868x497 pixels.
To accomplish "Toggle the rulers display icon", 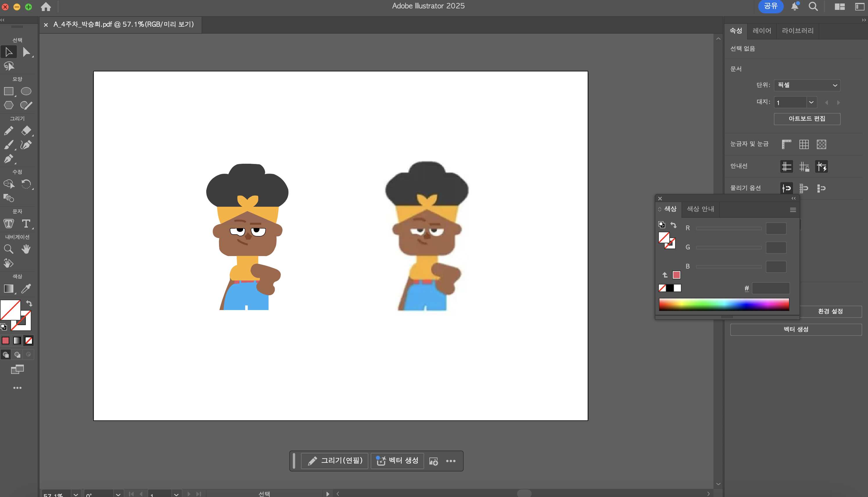I will [x=786, y=144].
